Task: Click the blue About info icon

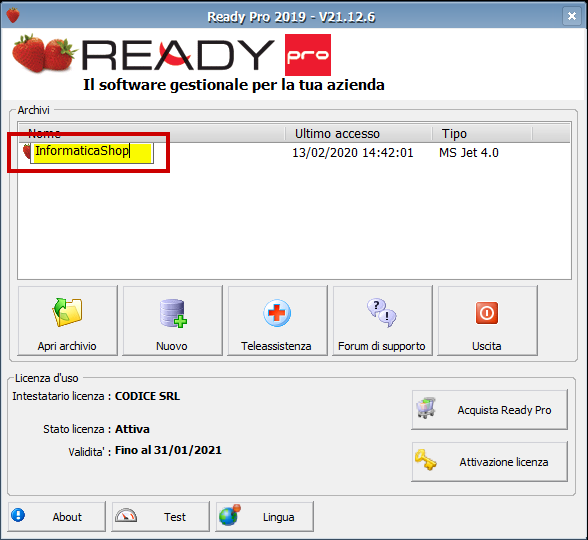Action: (18, 515)
